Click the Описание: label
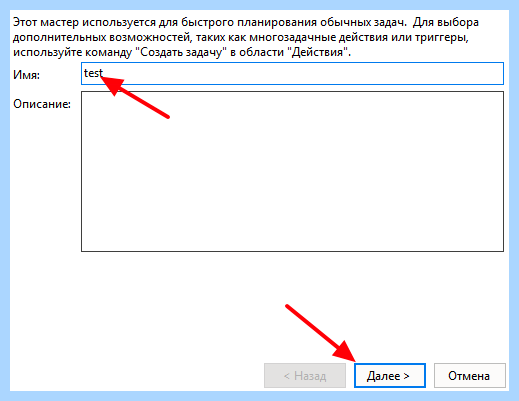 click(x=42, y=104)
